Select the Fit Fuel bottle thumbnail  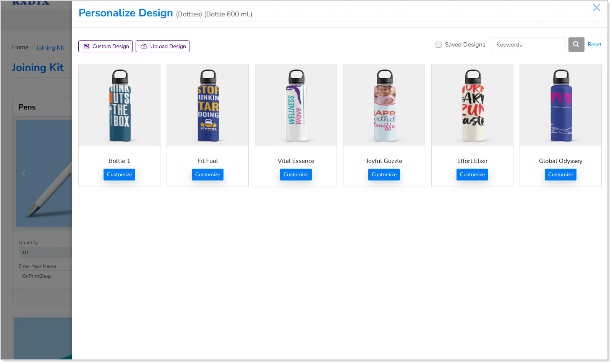[207, 105]
